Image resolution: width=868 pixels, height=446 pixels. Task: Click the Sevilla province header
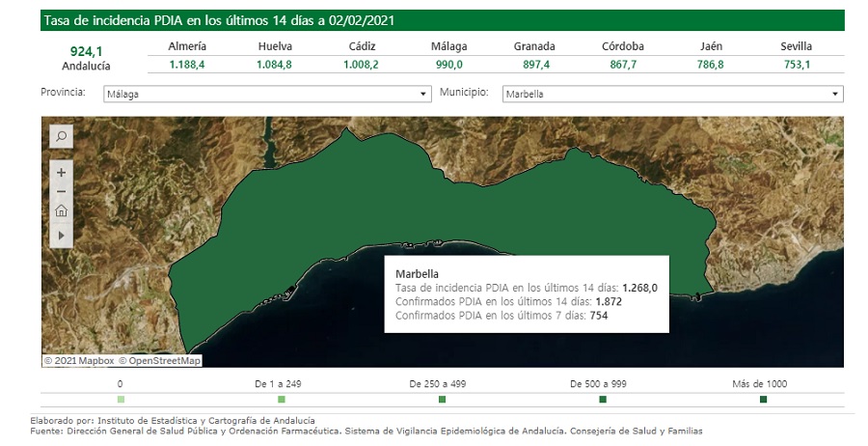[x=796, y=46]
